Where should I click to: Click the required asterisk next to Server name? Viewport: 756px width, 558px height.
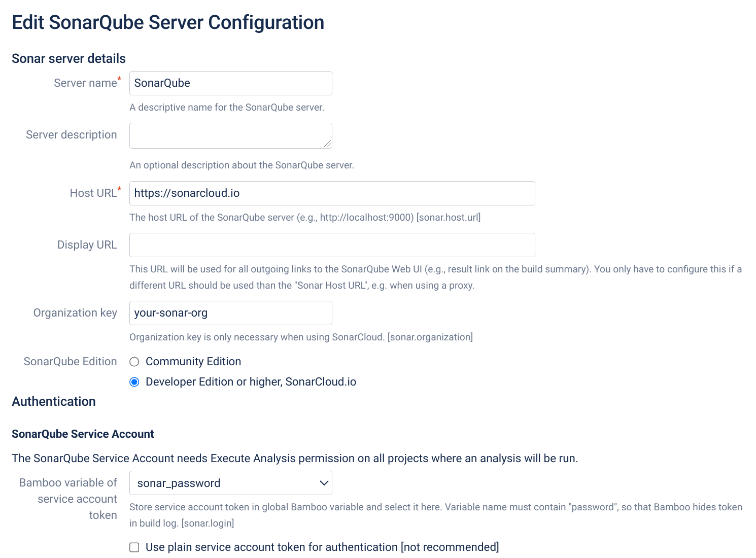tap(120, 79)
